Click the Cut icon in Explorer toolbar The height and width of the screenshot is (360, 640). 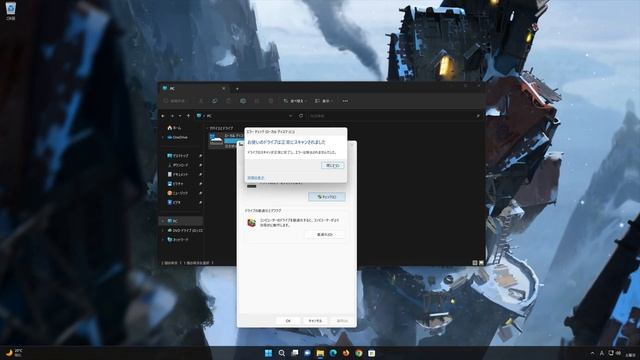pos(201,101)
